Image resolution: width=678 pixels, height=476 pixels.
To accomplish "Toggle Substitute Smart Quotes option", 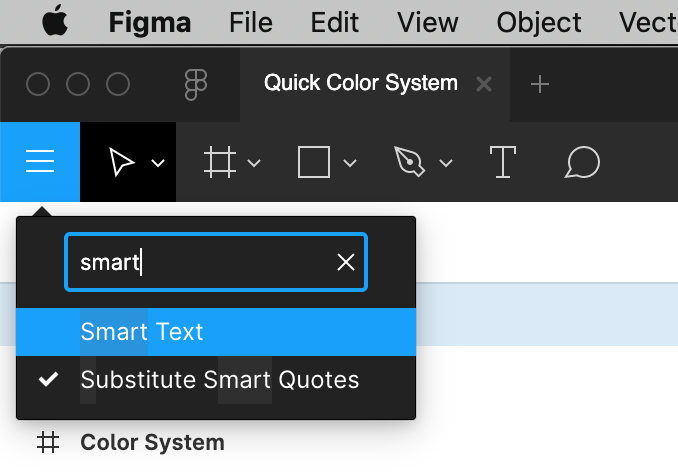I will [216, 380].
